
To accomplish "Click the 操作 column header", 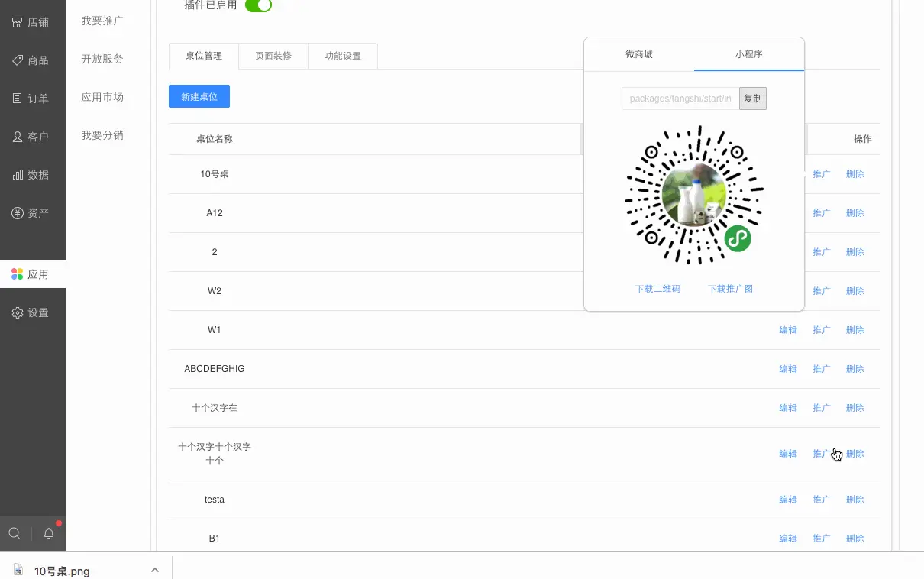I will (863, 139).
